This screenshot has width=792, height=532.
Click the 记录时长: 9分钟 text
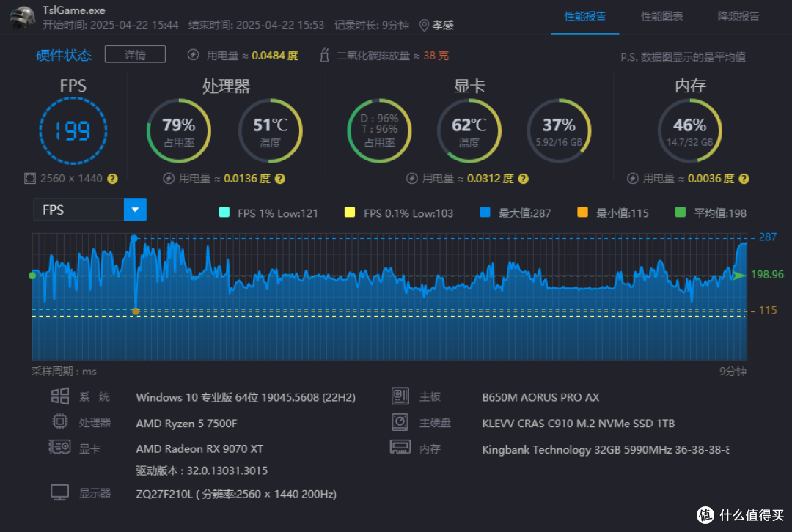tap(371, 25)
